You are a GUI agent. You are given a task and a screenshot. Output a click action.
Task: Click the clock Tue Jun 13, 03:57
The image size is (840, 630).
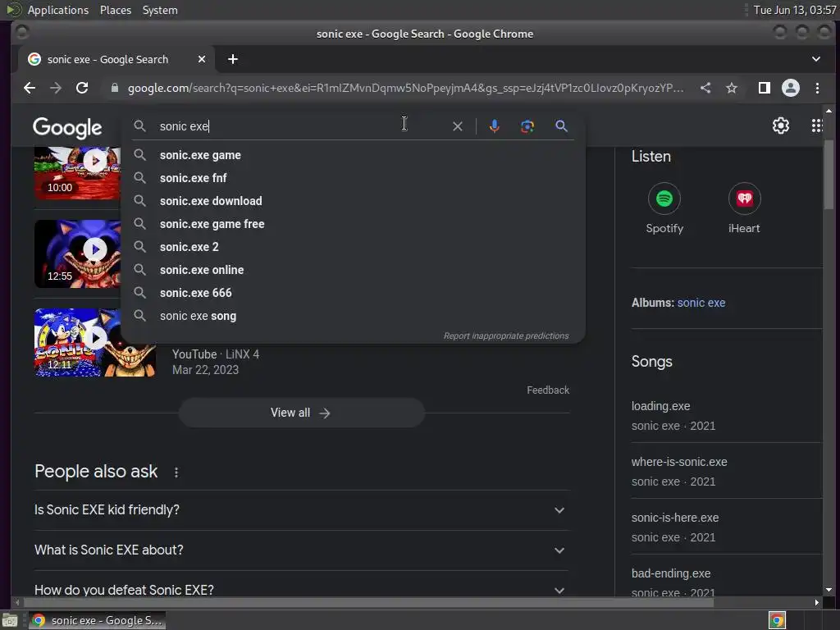[794, 10]
